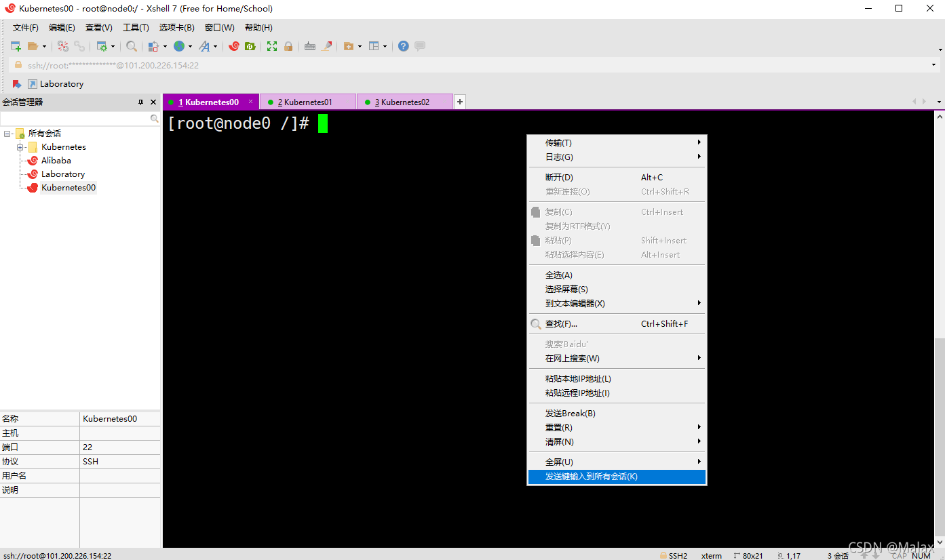
Task: Click the green Xagent toolbar icon
Action: click(250, 46)
